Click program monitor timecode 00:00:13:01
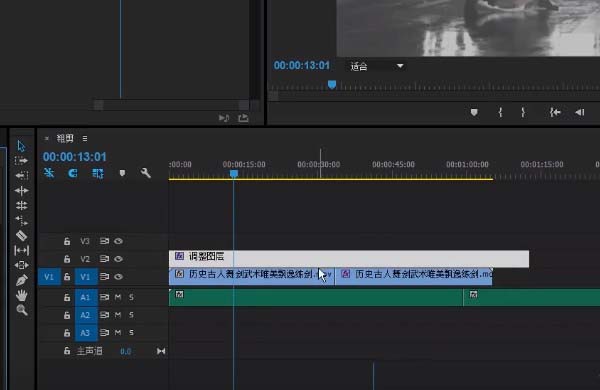600x390 pixels. point(302,65)
